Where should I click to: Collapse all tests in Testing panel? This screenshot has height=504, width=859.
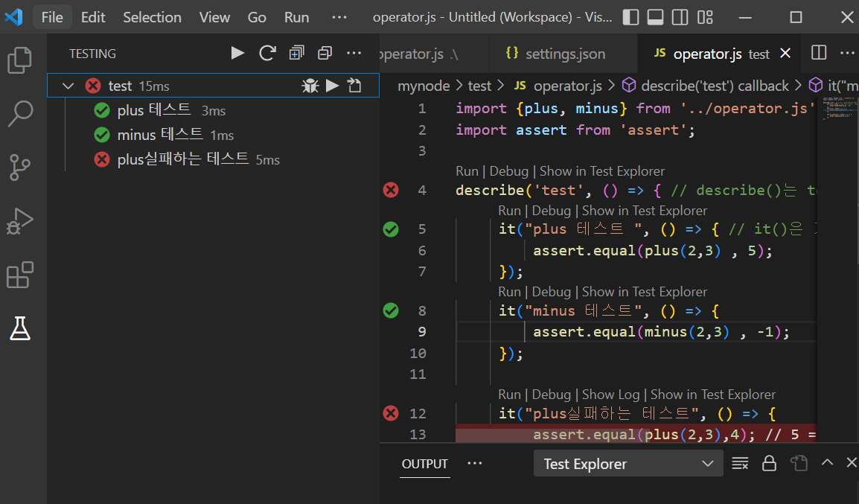(x=325, y=53)
